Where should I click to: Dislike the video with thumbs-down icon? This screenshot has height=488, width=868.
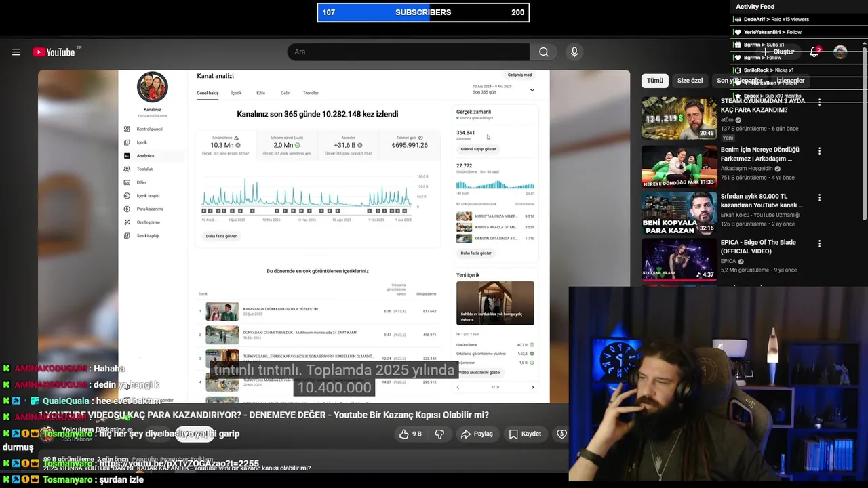click(x=439, y=434)
